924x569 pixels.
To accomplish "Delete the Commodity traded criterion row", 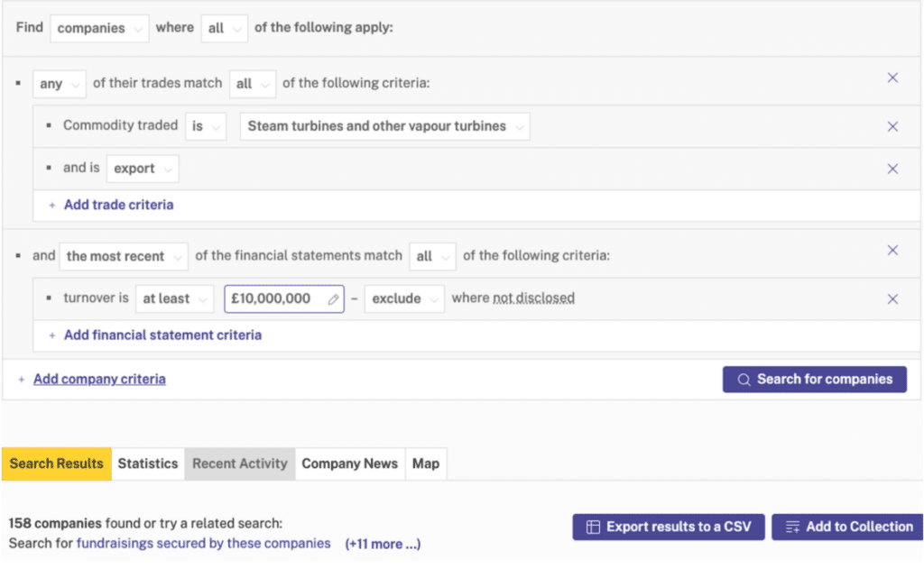I will tap(892, 126).
